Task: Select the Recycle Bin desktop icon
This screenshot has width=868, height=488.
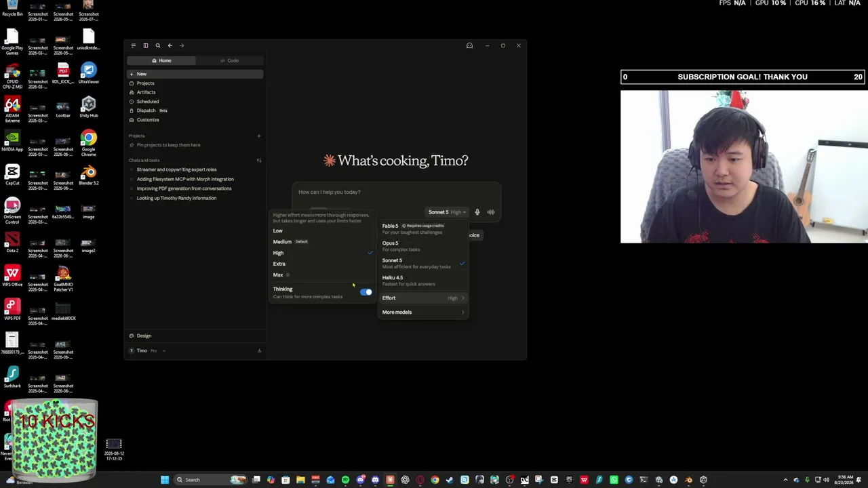Action: click(12, 8)
